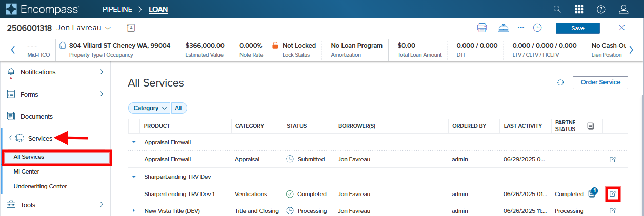The image size is (644, 216).
Task: Open the search magnifier icon
Action: tap(557, 9)
